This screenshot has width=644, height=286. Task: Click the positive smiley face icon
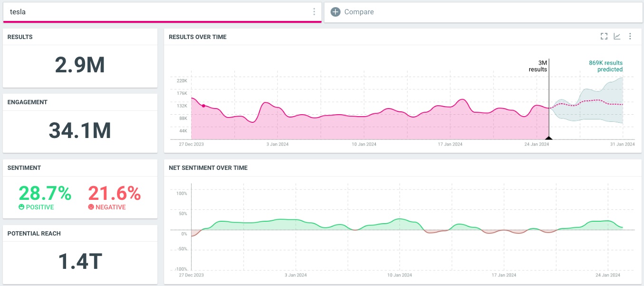pyautogui.click(x=21, y=207)
